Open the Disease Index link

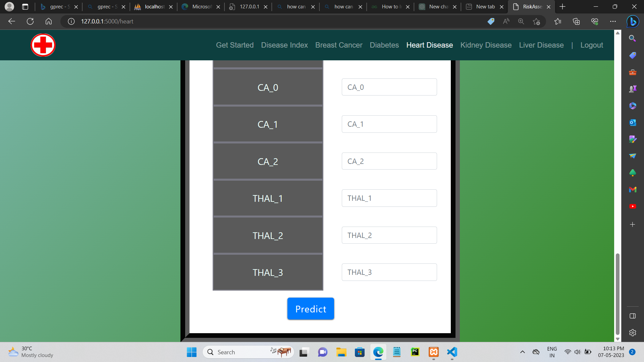coord(284,45)
